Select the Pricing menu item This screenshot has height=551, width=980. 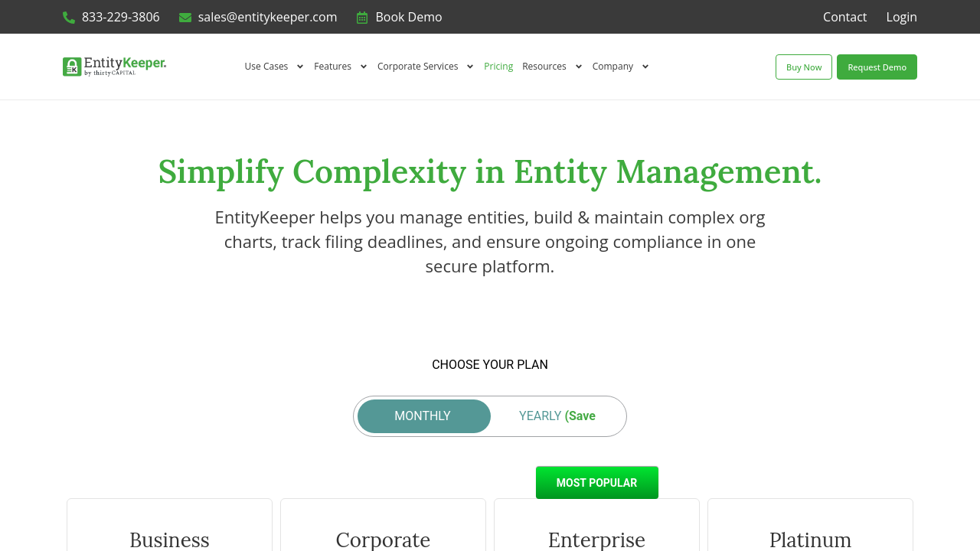(498, 67)
